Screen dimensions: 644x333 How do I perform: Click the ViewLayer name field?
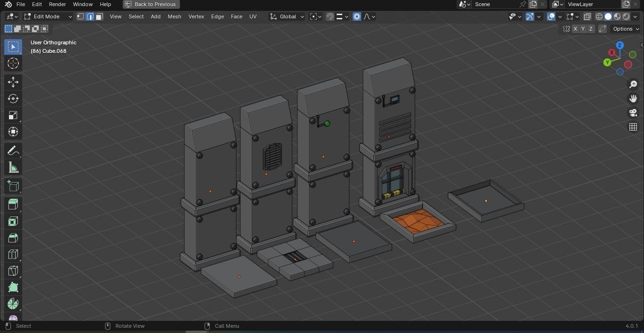coord(593,4)
